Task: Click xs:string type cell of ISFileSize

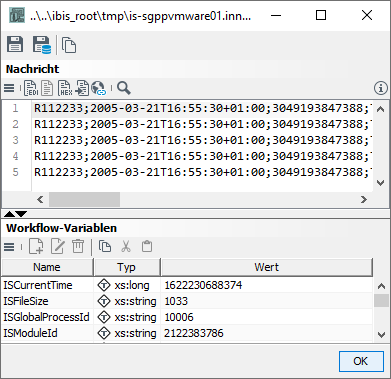Action: [127, 301]
